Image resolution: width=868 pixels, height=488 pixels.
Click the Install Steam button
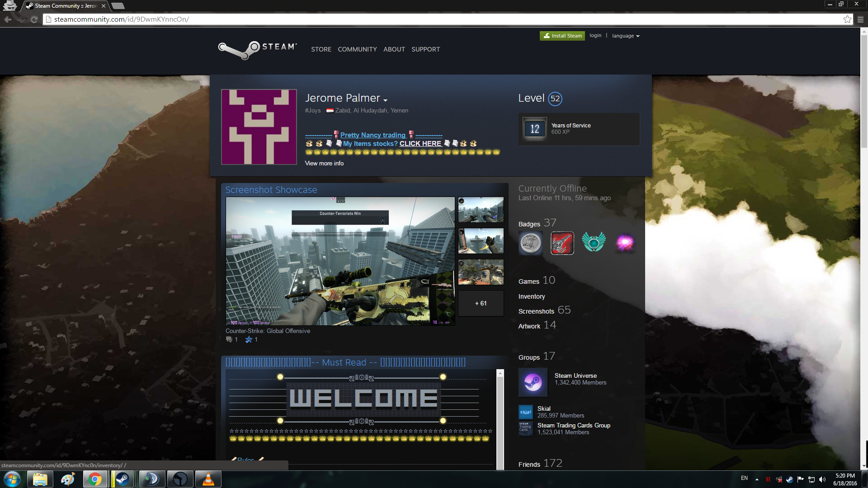(562, 36)
